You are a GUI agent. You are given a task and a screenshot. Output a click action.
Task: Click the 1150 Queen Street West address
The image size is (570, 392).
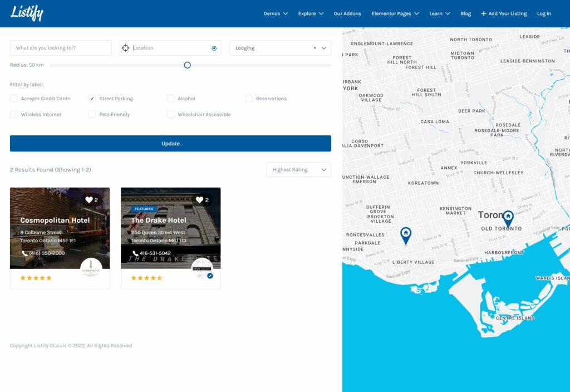(158, 232)
